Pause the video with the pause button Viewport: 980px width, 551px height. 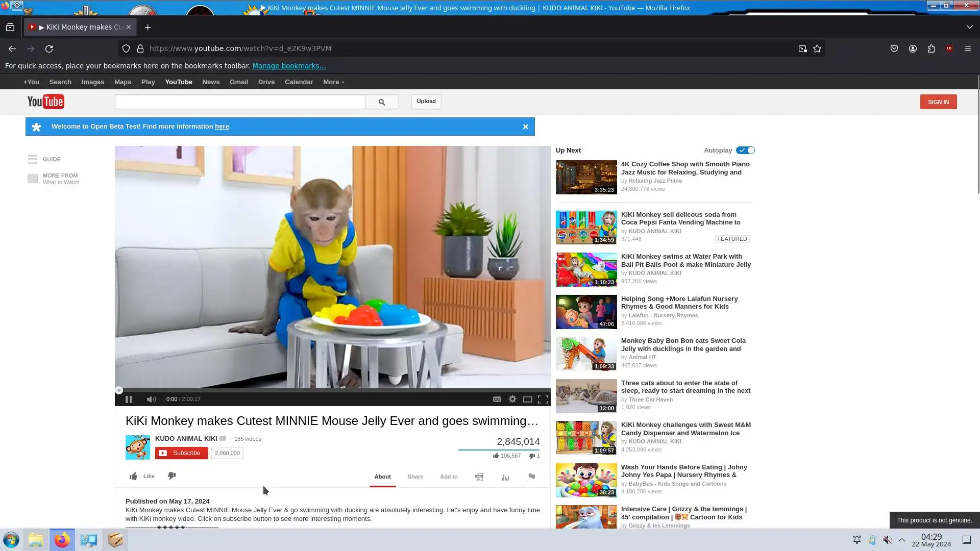[x=129, y=399]
